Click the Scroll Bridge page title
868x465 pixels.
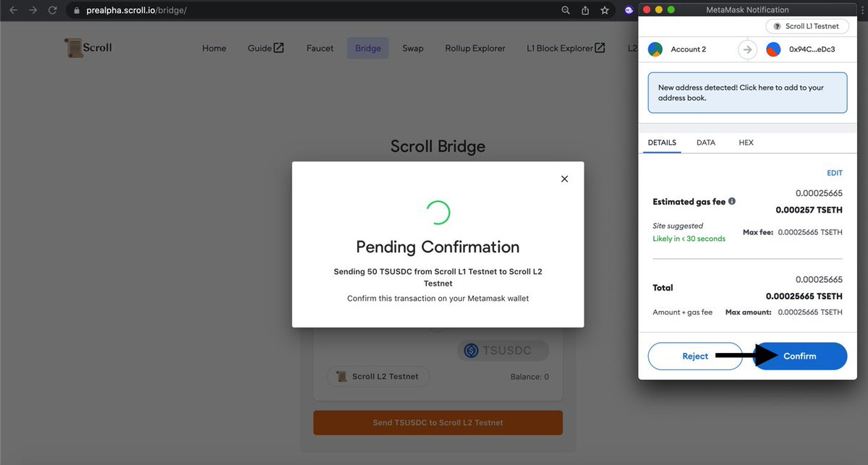coord(438,146)
